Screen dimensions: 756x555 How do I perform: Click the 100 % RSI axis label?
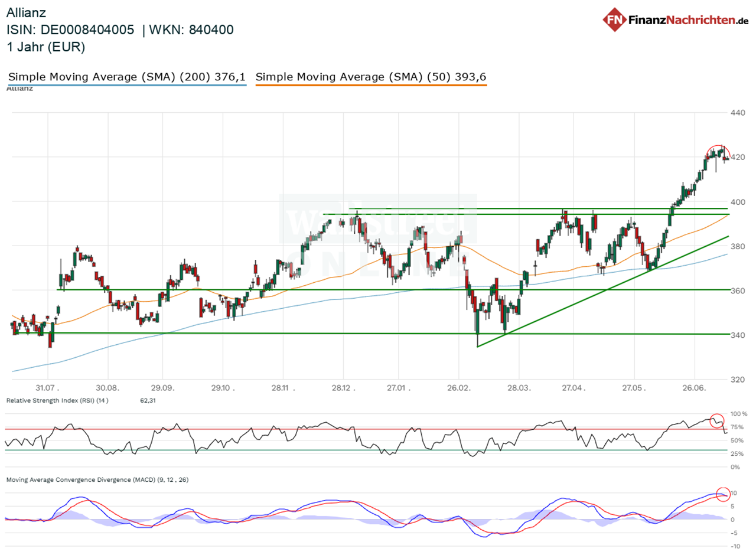[x=738, y=414]
